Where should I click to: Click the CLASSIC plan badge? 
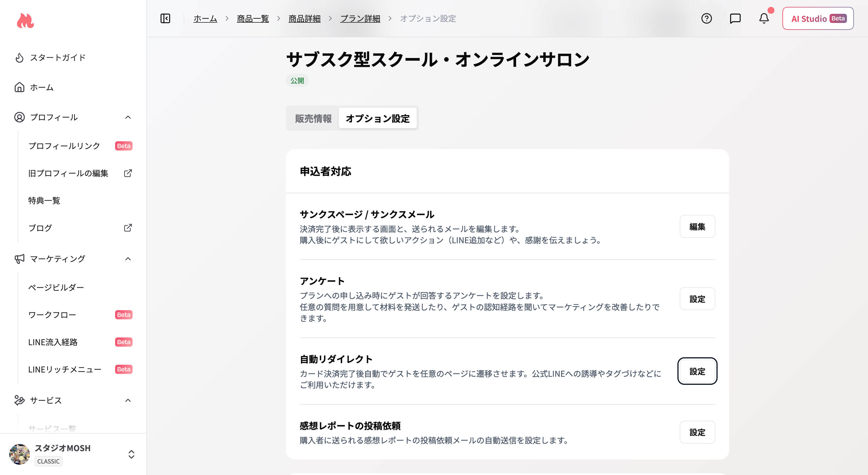click(49, 461)
